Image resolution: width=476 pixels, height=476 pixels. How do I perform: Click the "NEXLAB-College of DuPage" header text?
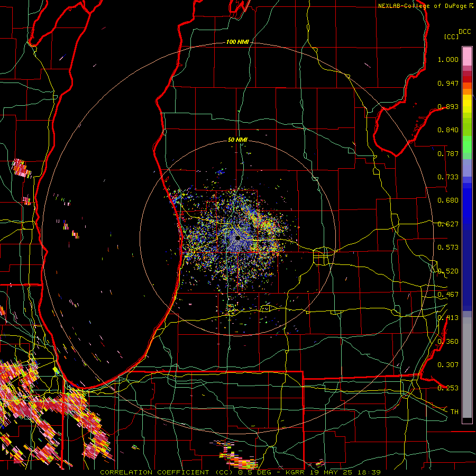tap(422, 6)
